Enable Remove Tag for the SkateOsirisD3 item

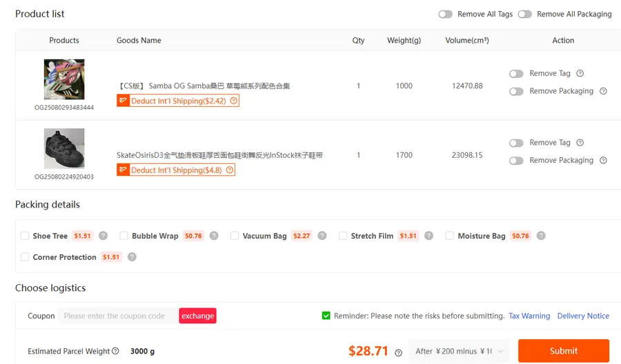coord(516,143)
